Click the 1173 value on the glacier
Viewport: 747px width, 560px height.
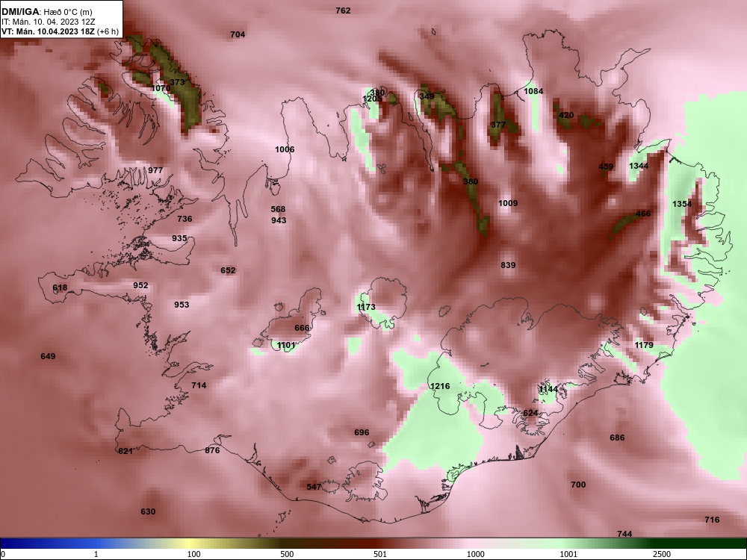366,307
